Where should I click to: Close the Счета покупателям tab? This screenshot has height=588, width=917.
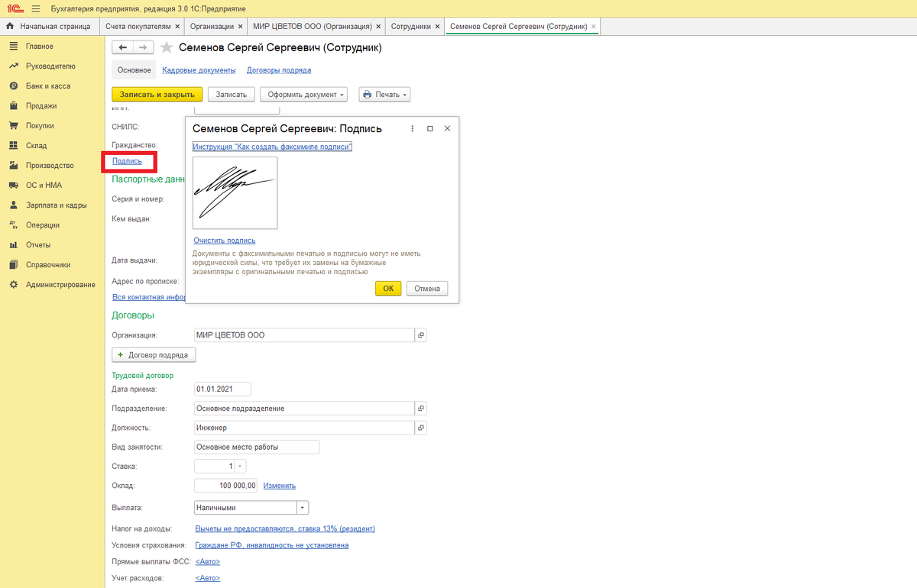[177, 27]
